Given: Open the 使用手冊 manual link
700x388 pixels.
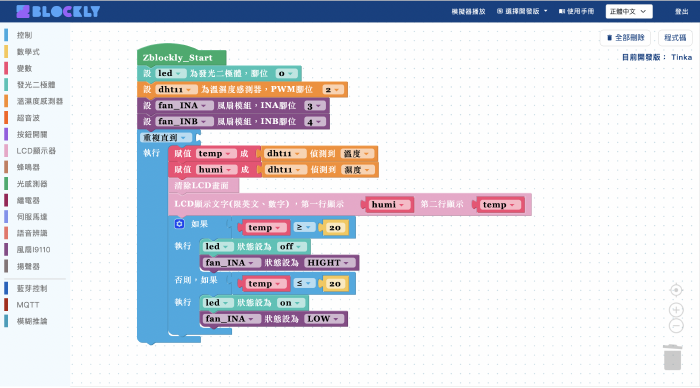Looking at the screenshot, I should coord(576,11).
